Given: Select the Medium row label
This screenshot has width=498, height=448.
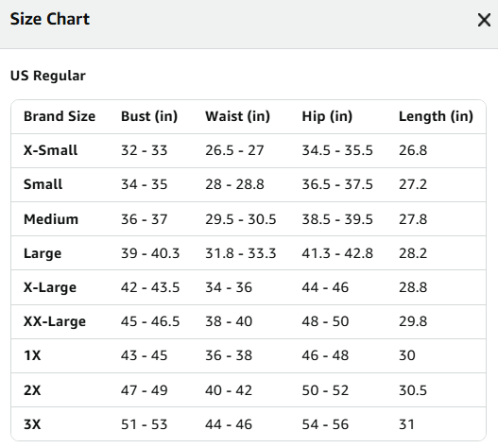Looking at the screenshot, I should click(x=51, y=219).
